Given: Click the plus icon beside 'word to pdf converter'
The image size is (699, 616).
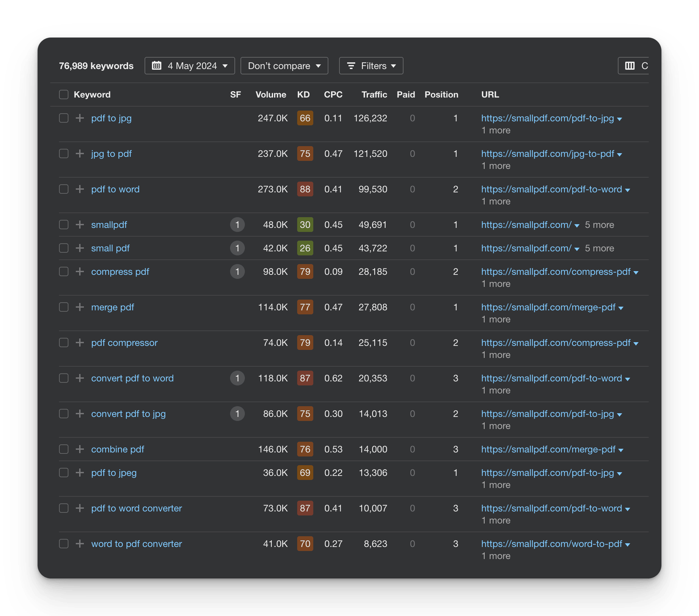Looking at the screenshot, I should (80, 544).
